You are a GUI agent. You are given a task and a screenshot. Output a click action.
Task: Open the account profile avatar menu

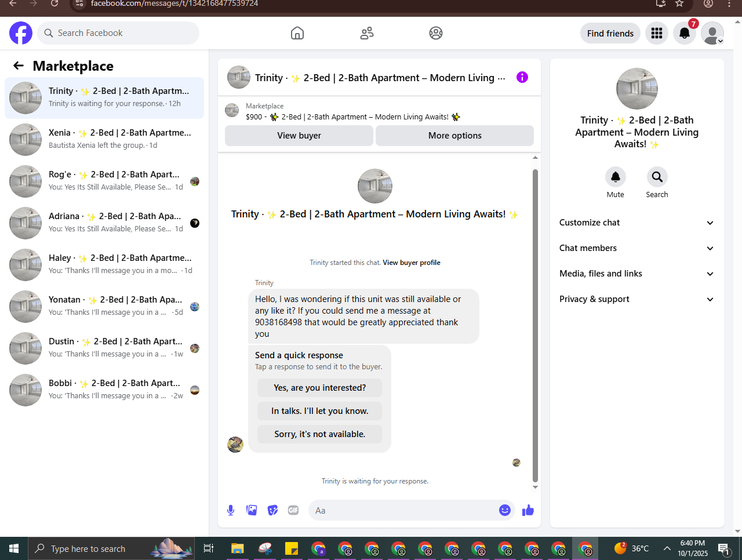[x=712, y=33]
